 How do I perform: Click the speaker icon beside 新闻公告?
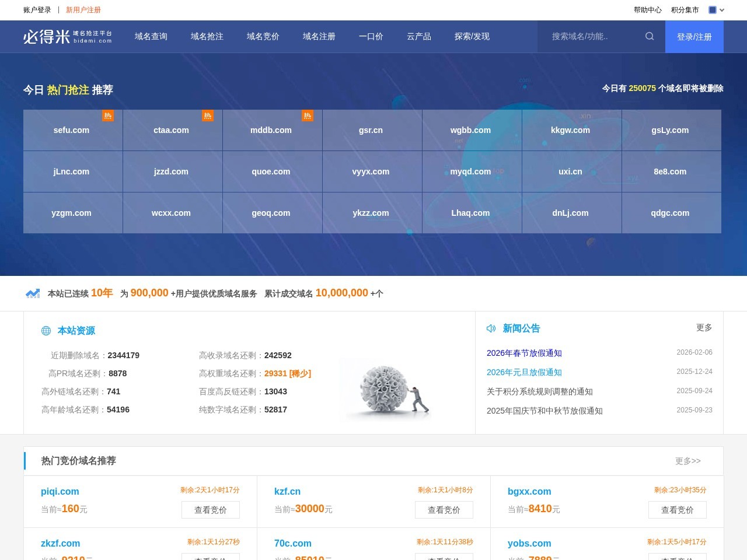tap(491, 328)
